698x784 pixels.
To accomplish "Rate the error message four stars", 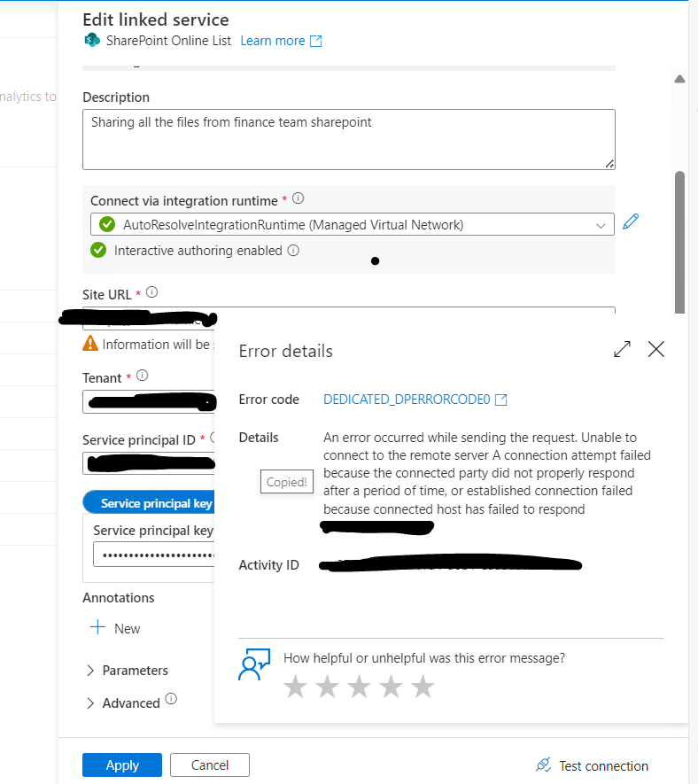I will [x=392, y=686].
